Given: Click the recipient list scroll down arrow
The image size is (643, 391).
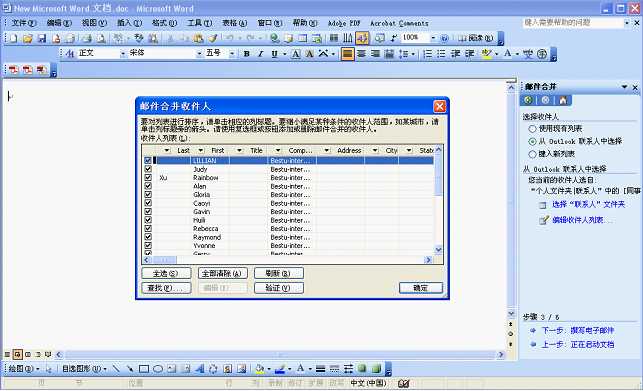Looking at the screenshot, I should pos(438,250).
